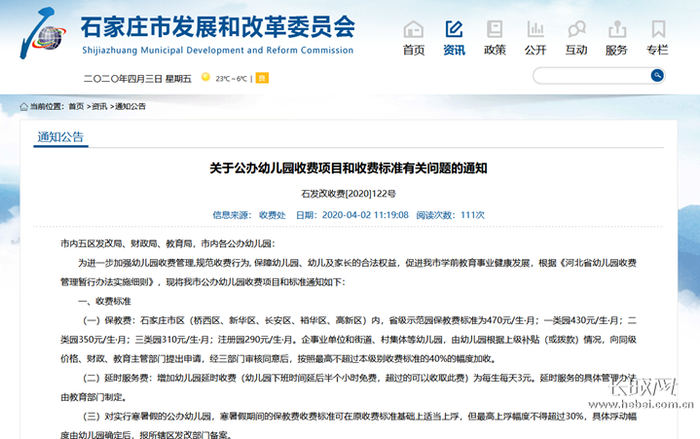700x439 pixels.
Task: Click the home icon beside 当前位置
Action: click(24, 106)
